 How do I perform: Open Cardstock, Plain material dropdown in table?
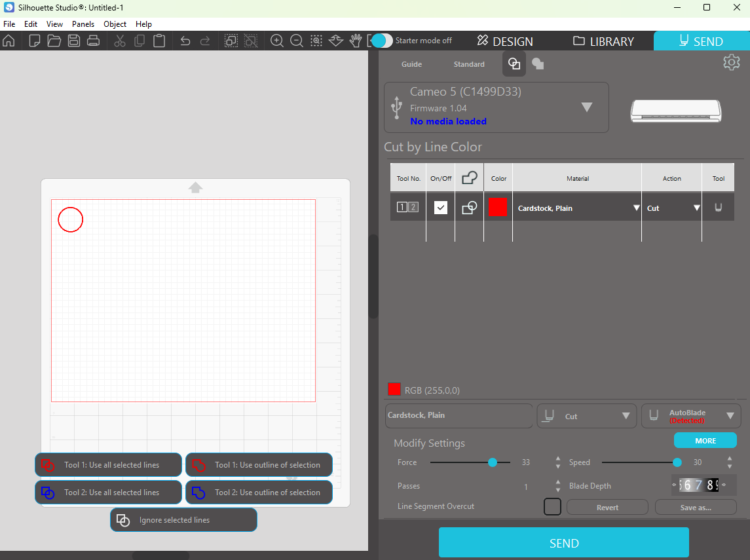coord(636,208)
